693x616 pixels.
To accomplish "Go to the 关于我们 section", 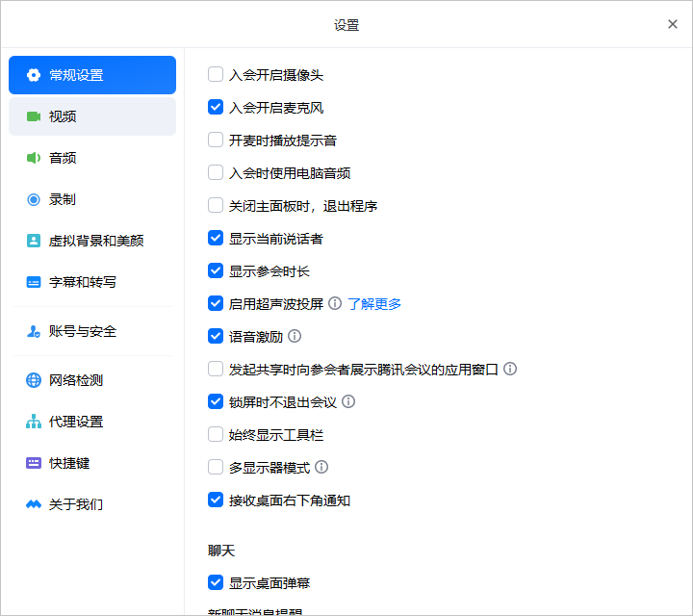I will click(76, 504).
